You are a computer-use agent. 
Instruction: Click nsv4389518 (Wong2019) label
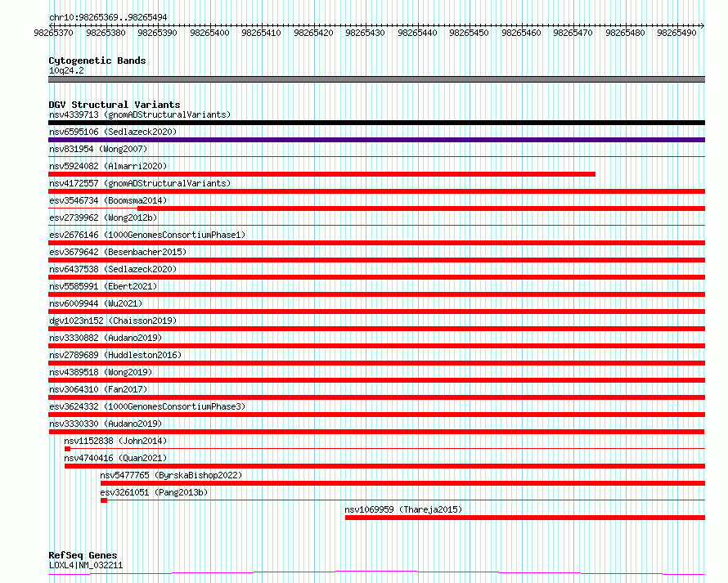(x=101, y=372)
